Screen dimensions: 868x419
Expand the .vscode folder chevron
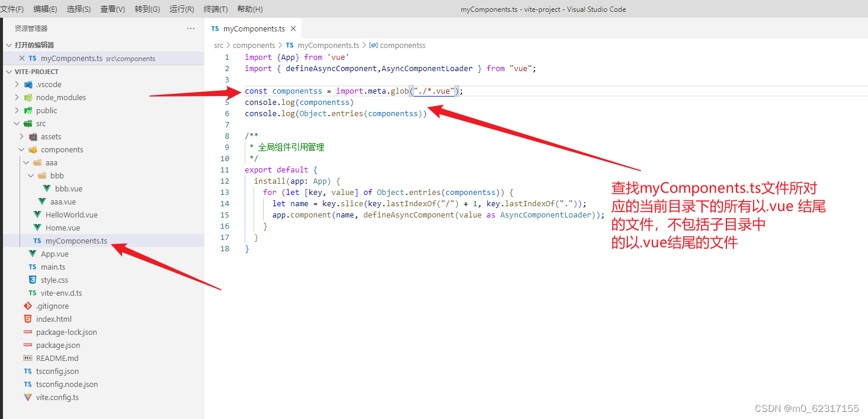click(17, 85)
